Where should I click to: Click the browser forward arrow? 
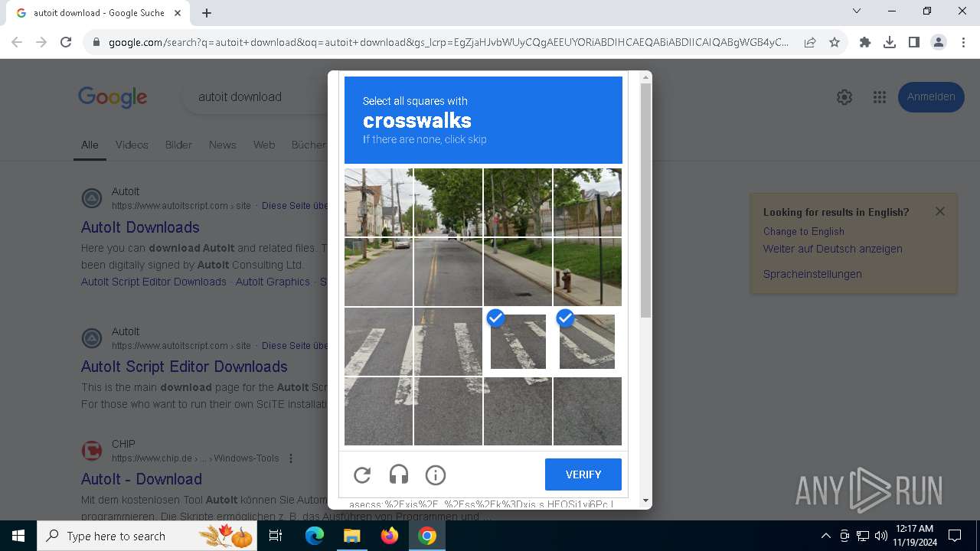(x=41, y=42)
